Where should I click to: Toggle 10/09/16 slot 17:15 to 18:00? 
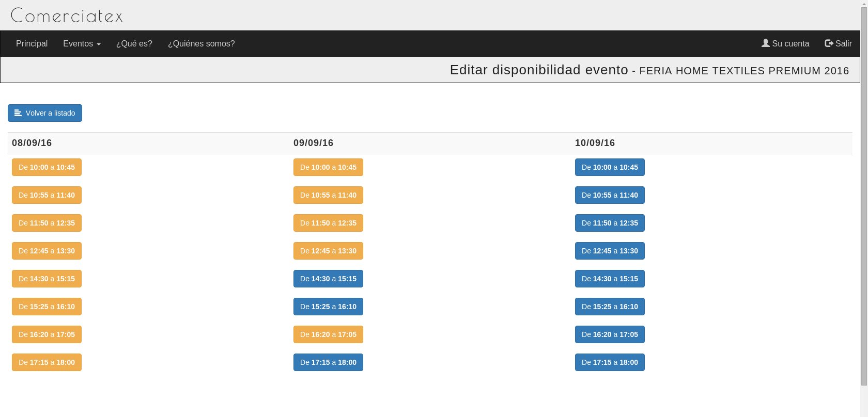click(610, 362)
